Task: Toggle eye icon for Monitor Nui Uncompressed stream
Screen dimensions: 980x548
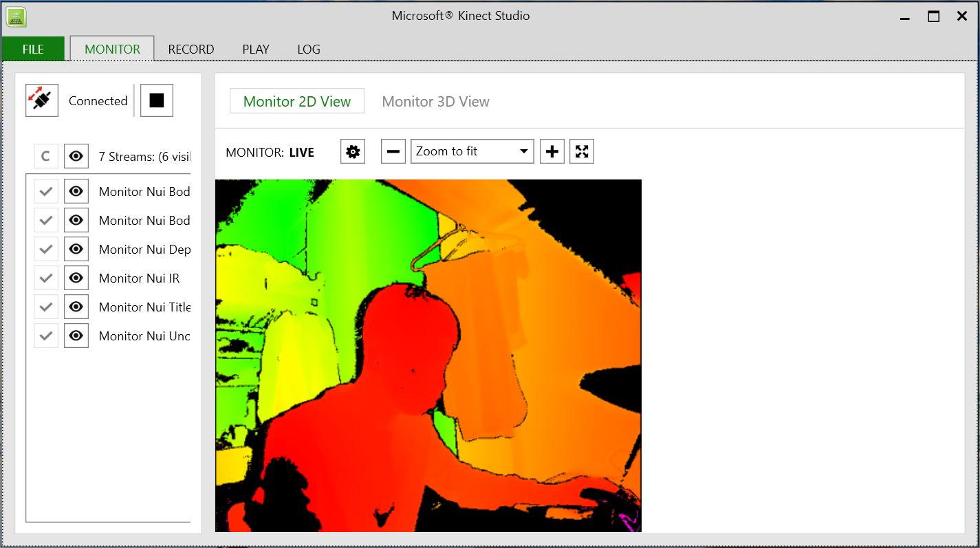Action: [x=76, y=335]
